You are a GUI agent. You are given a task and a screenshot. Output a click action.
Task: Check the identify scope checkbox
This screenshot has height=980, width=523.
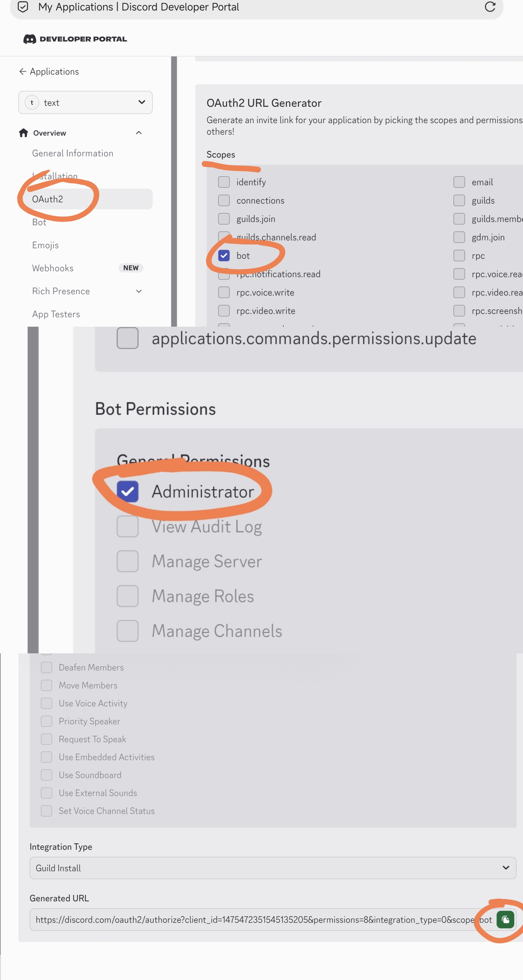(224, 182)
